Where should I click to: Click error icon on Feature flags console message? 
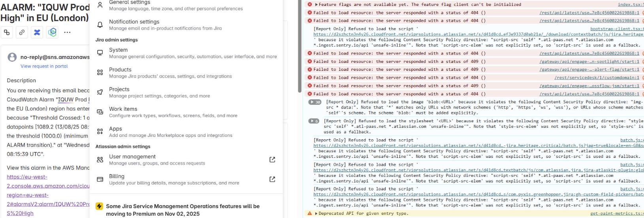(x=310, y=4)
